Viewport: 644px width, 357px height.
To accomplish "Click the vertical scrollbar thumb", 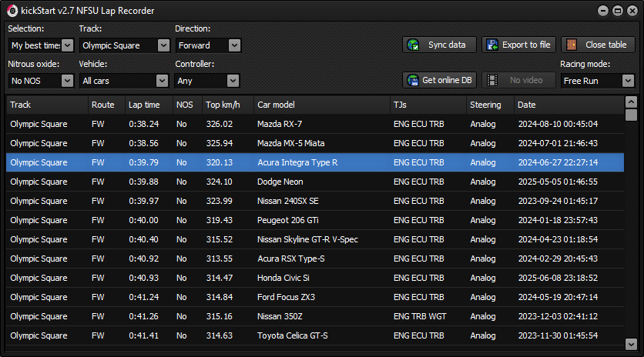I will click(631, 115).
